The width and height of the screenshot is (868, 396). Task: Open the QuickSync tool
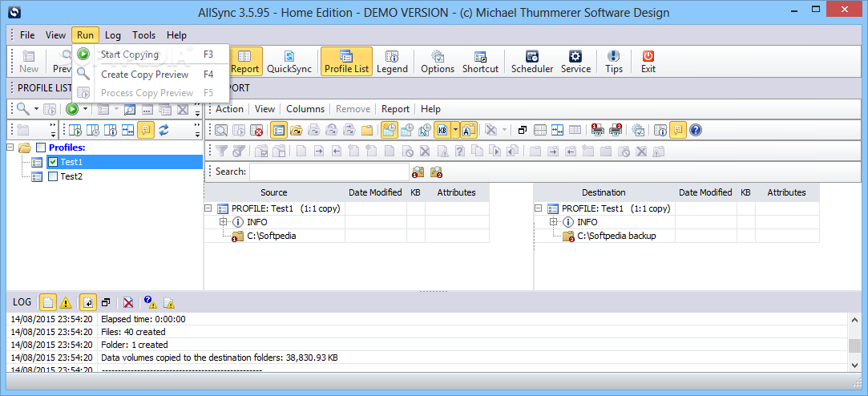point(289,62)
